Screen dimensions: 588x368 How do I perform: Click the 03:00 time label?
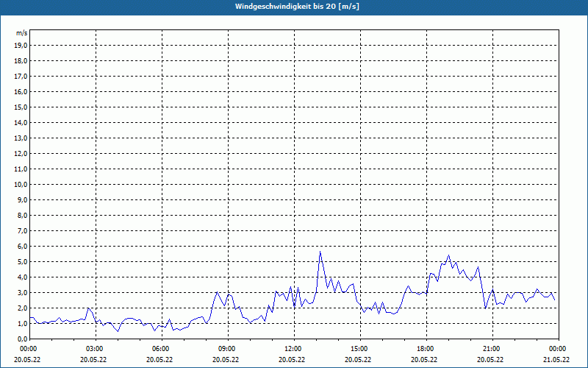pyautogui.click(x=96, y=349)
